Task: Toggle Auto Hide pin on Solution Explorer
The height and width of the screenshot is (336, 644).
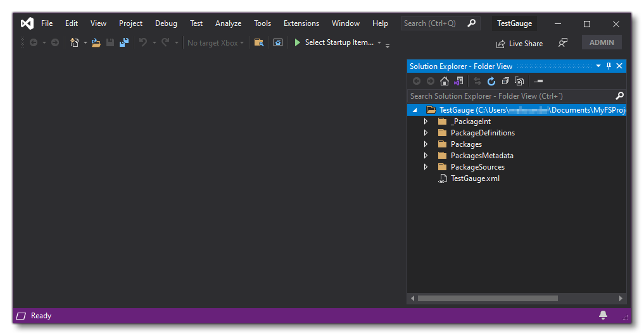Action: coord(609,66)
